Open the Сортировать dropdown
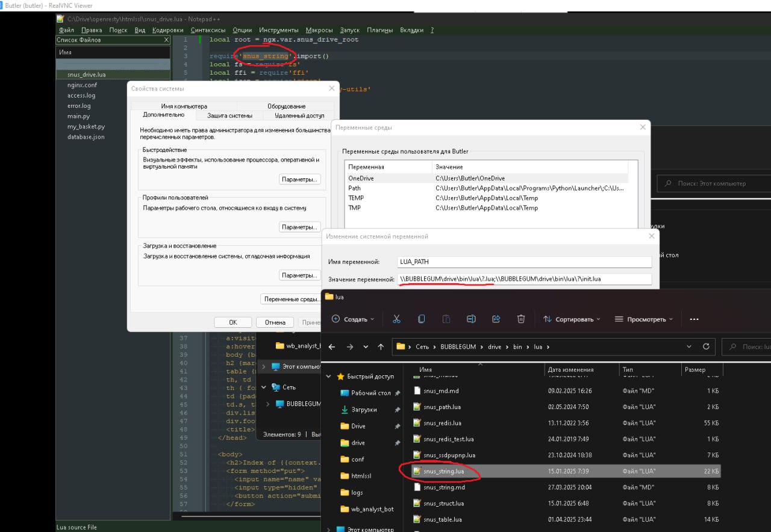The height and width of the screenshot is (532, 771). point(572,319)
